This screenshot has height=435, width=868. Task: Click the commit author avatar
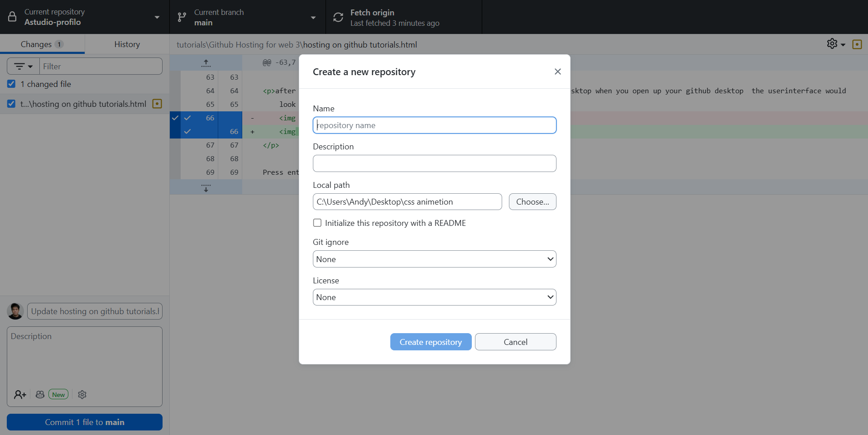pos(15,311)
